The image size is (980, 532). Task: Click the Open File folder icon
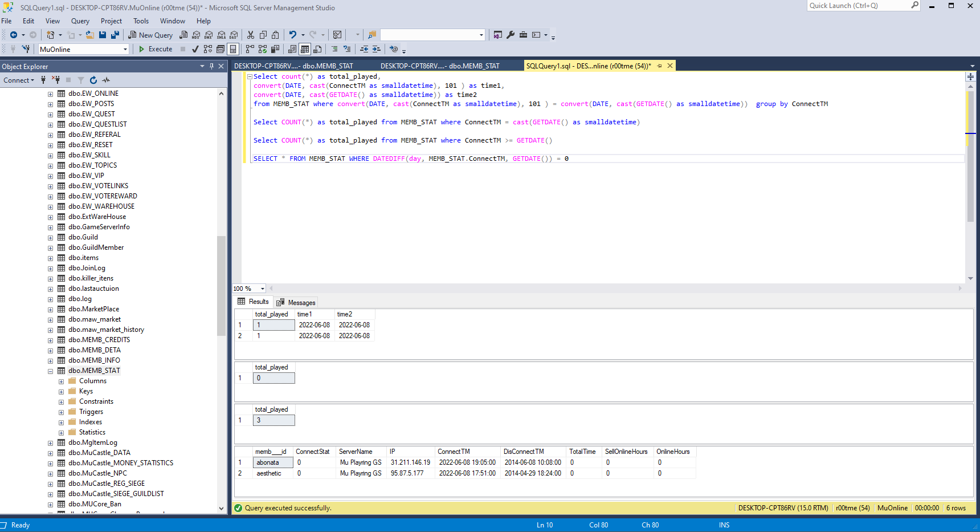tap(90, 35)
